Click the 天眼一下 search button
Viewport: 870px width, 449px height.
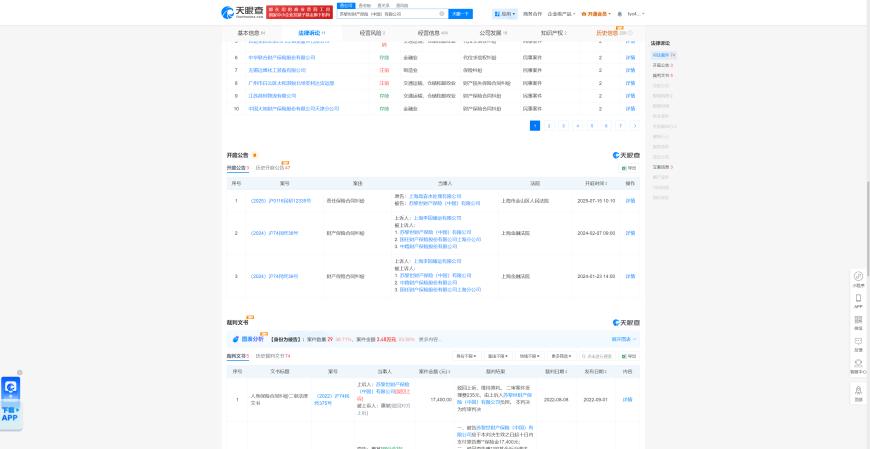[460, 14]
